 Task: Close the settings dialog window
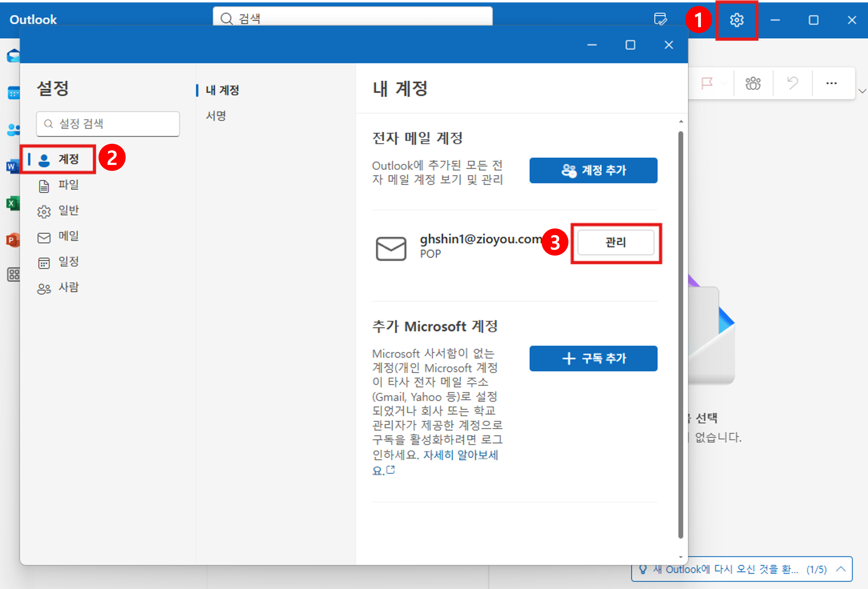[x=669, y=45]
